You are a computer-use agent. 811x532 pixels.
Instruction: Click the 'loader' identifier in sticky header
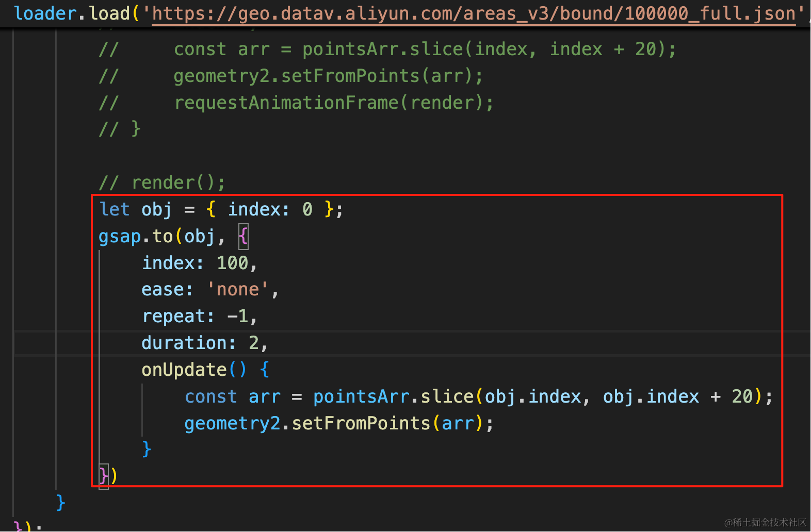tap(45, 13)
